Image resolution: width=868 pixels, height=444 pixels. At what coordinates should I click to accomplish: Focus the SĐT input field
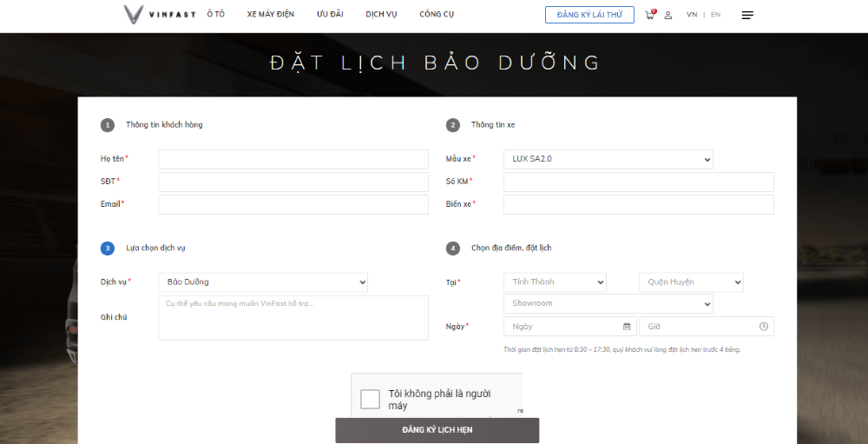point(293,182)
